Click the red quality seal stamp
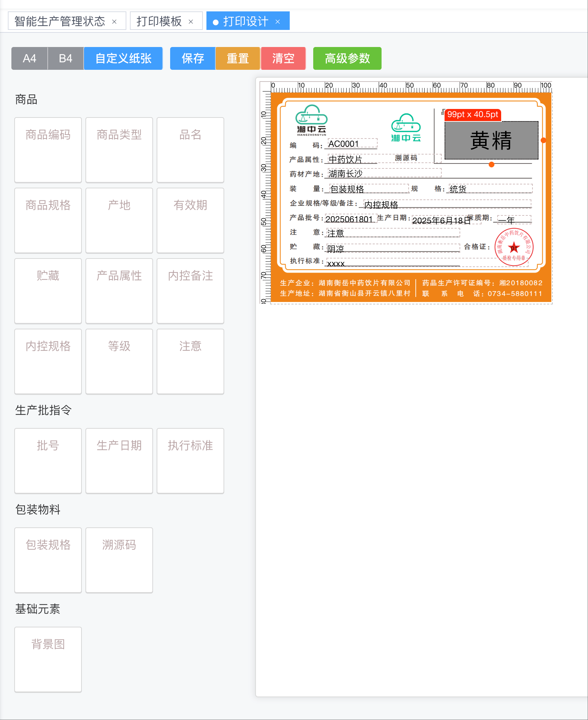This screenshot has height=720, width=588. pyautogui.click(x=514, y=247)
